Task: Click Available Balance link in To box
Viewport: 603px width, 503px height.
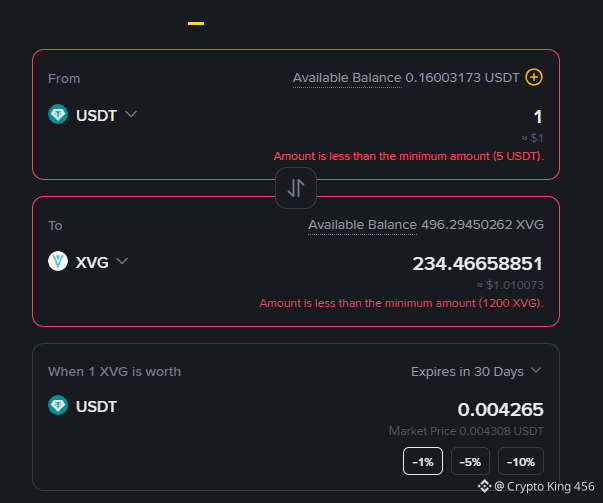Action: 362,225
